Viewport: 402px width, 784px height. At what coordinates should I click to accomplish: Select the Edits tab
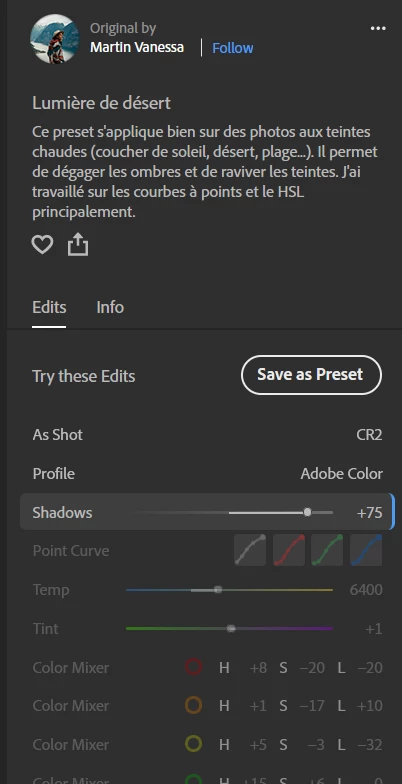pyautogui.click(x=49, y=306)
